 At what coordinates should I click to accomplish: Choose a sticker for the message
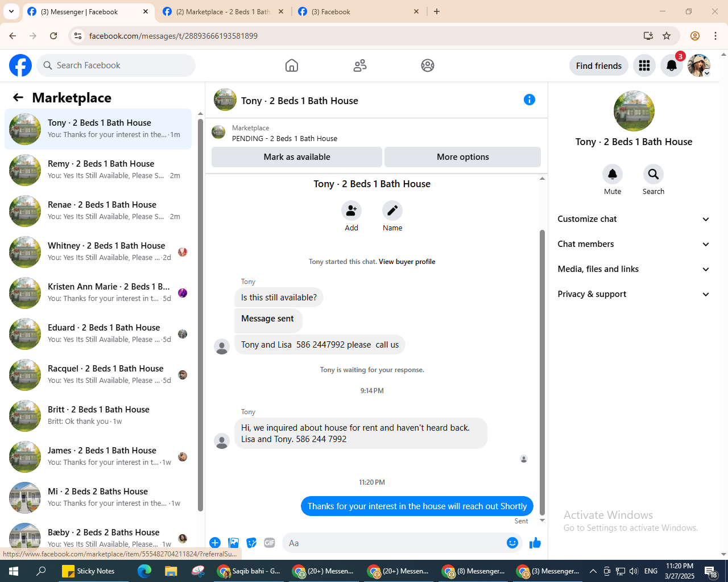[251, 543]
